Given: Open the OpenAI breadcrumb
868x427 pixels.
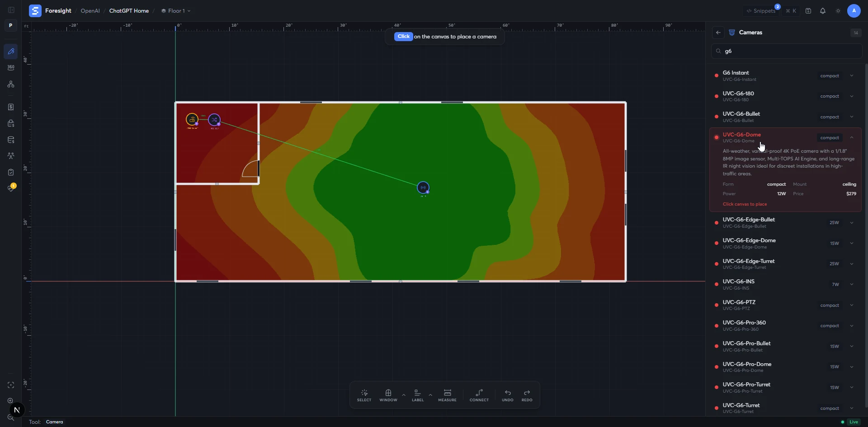Looking at the screenshot, I should [x=90, y=11].
